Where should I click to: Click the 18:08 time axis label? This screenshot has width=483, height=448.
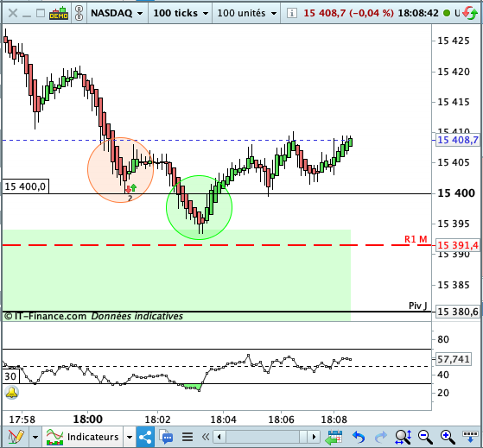click(334, 420)
